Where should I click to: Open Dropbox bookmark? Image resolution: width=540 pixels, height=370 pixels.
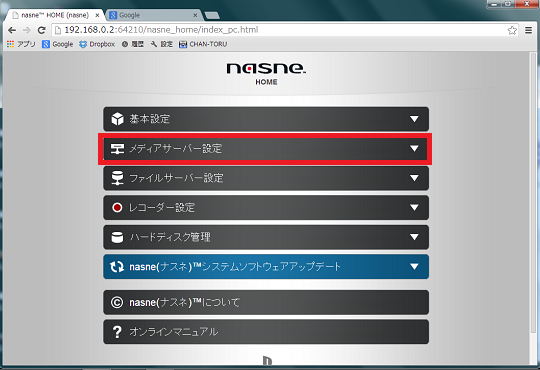coord(97,44)
